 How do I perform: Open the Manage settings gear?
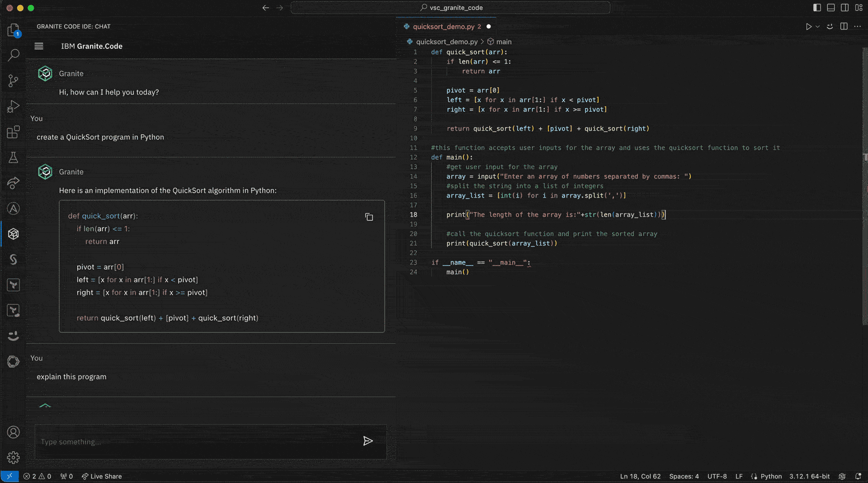13,458
